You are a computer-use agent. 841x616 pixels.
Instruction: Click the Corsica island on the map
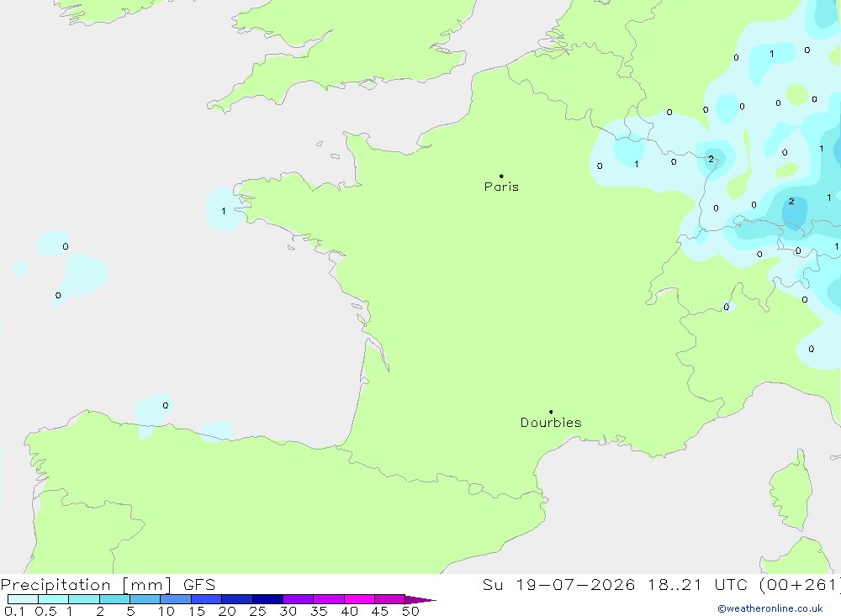tap(791, 491)
